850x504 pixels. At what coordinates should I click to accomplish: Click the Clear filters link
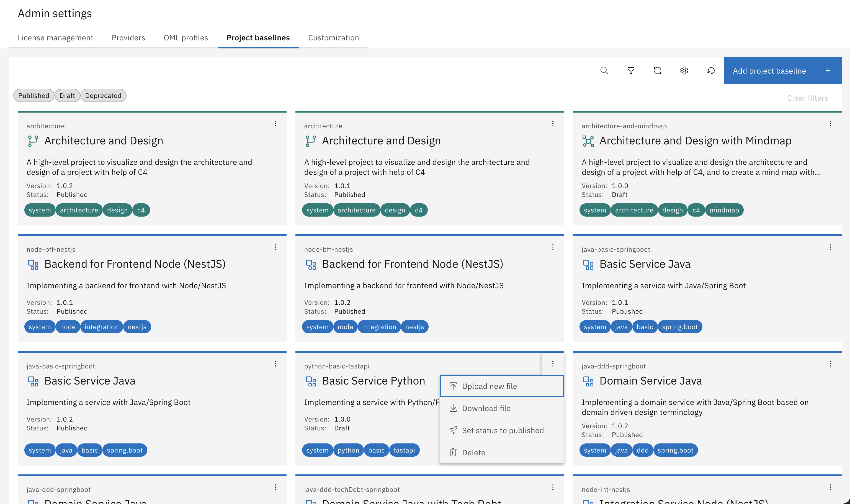pyautogui.click(x=808, y=98)
